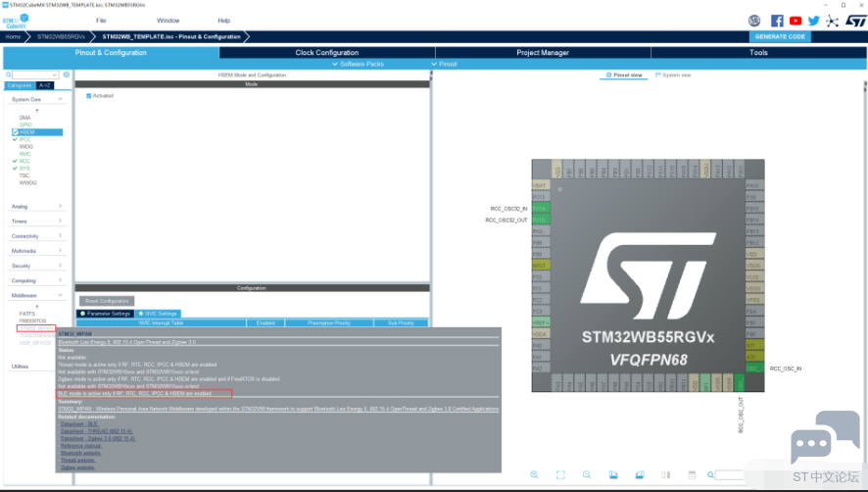This screenshot has height=492, width=868.
Task: Open the Bluetooth website link
Action: click(x=80, y=453)
